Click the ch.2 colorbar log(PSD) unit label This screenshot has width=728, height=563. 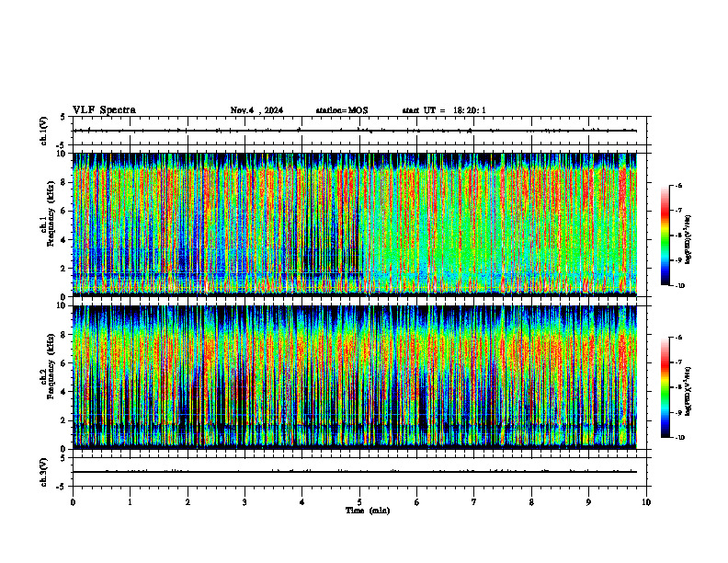(689, 391)
